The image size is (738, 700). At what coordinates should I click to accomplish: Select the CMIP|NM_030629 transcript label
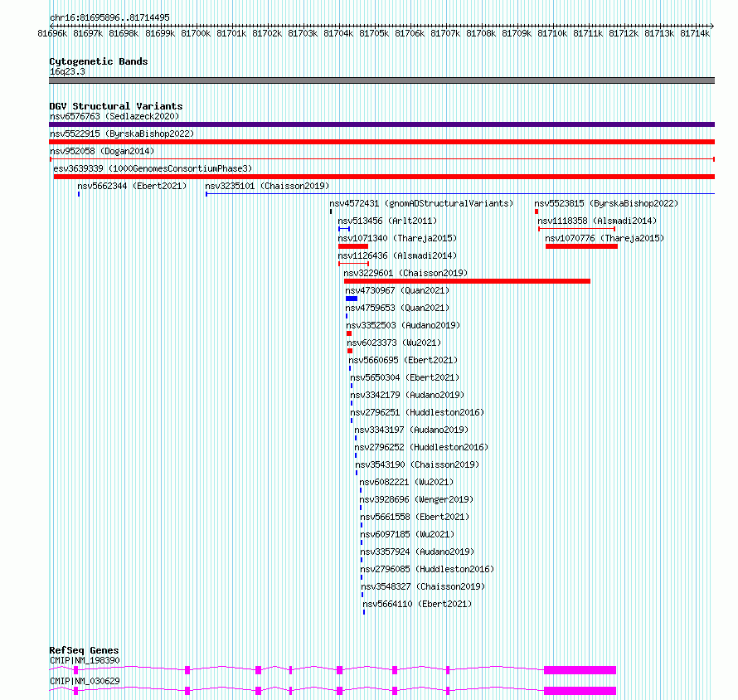pos(85,681)
